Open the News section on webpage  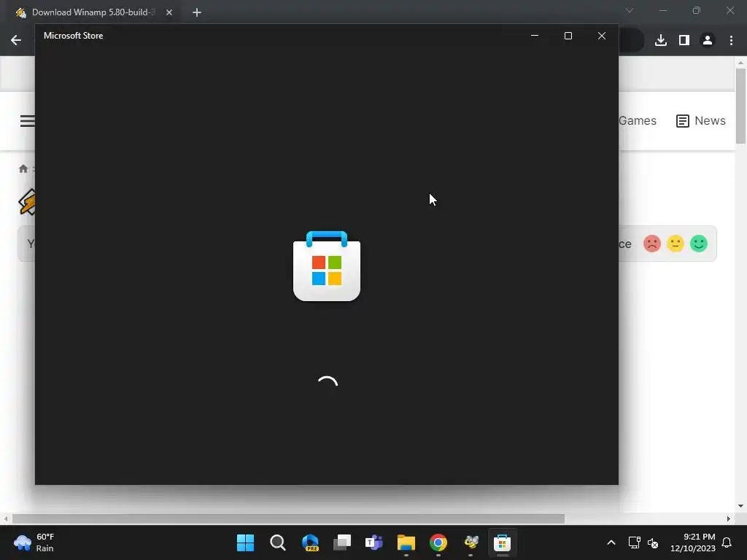click(x=701, y=120)
